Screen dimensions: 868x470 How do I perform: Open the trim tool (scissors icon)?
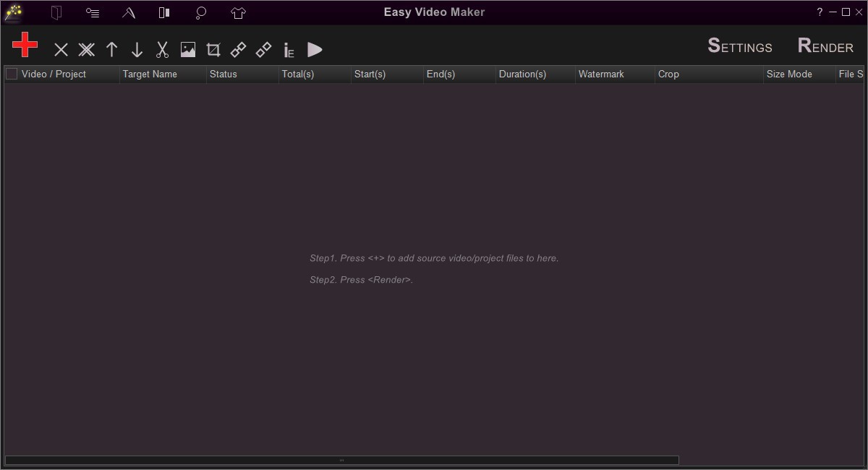pyautogui.click(x=162, y=49)
